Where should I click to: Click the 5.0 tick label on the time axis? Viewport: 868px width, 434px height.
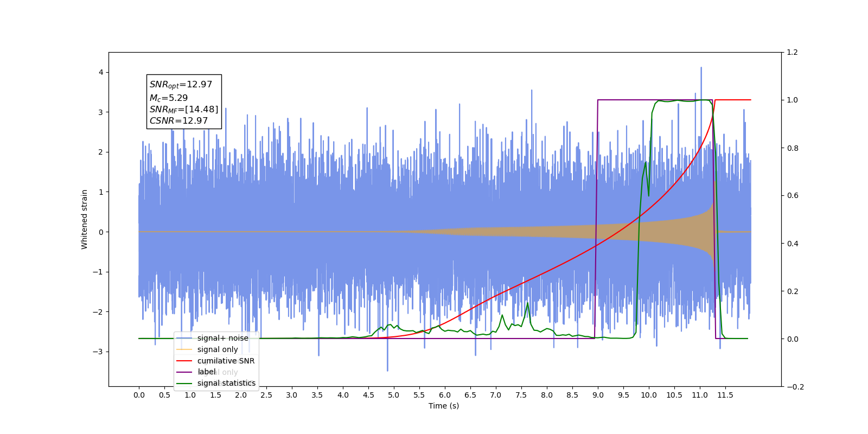[x=394, y=395]
